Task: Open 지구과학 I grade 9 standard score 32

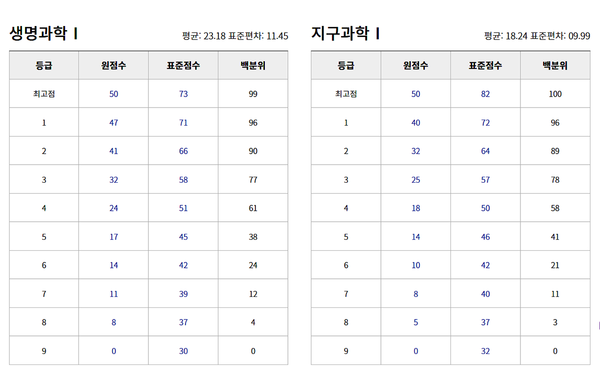Action: [485, 351]
